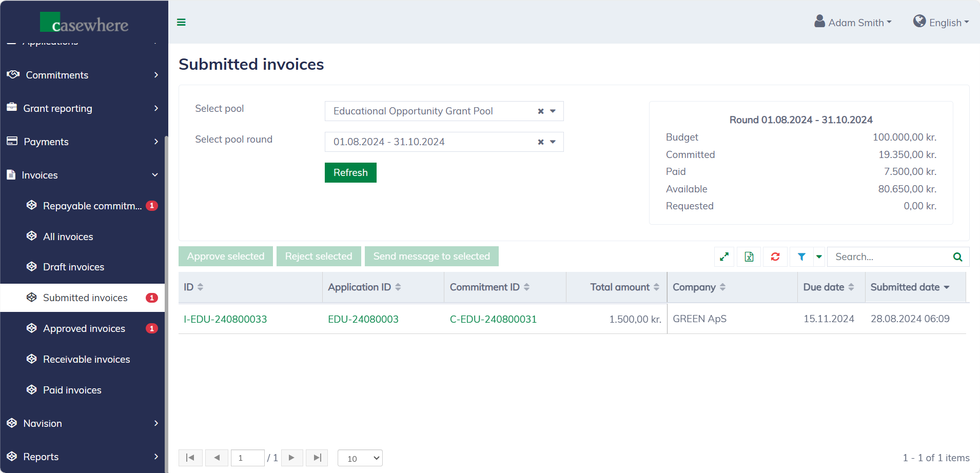Open invoice link I-EDU-240800033

tap(225, 319)
